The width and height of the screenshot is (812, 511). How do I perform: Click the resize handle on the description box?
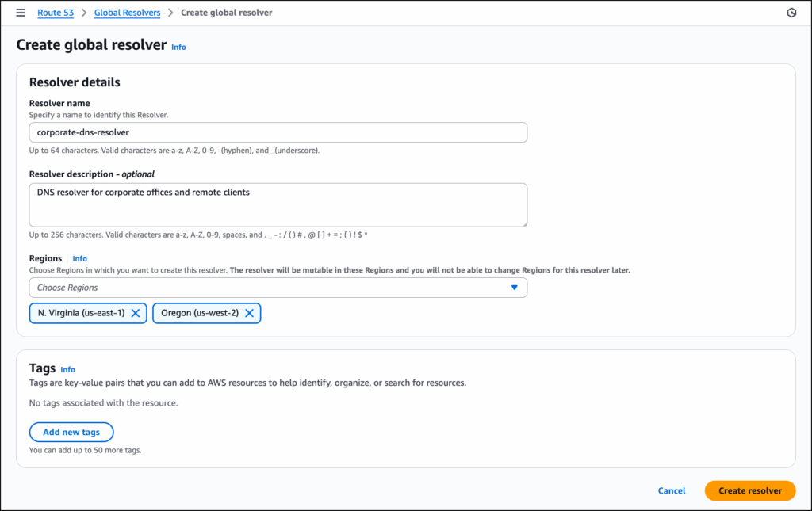[524, 224]
